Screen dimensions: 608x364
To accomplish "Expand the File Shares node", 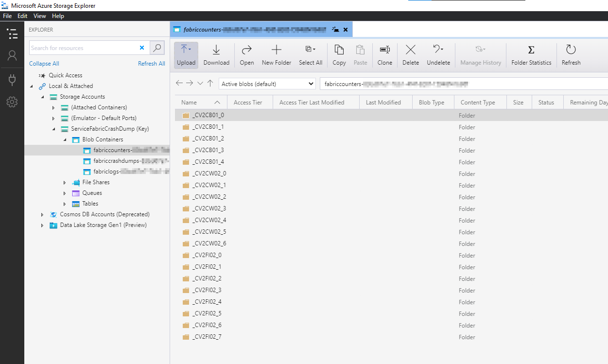I will coord(65,182).
